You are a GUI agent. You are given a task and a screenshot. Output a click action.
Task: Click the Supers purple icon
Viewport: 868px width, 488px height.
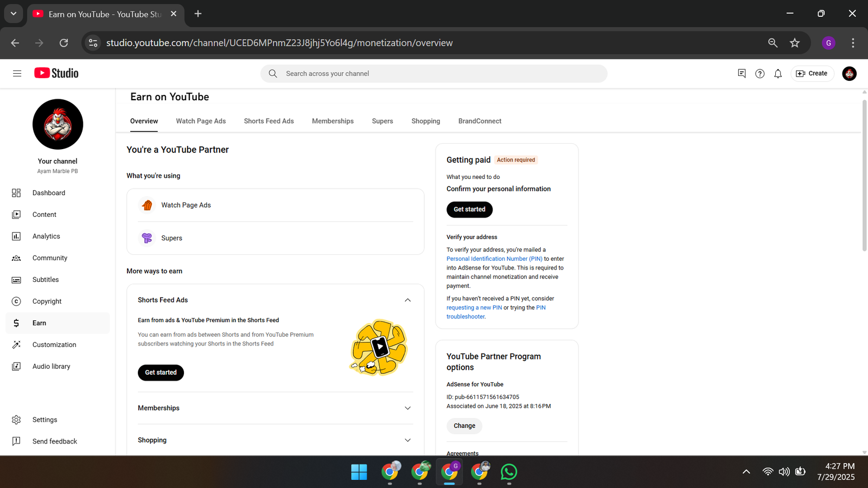click(147, 238)
